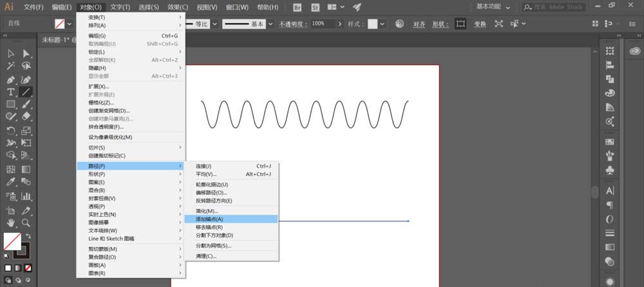Select the Lasso tool

[x=26, y=66]
